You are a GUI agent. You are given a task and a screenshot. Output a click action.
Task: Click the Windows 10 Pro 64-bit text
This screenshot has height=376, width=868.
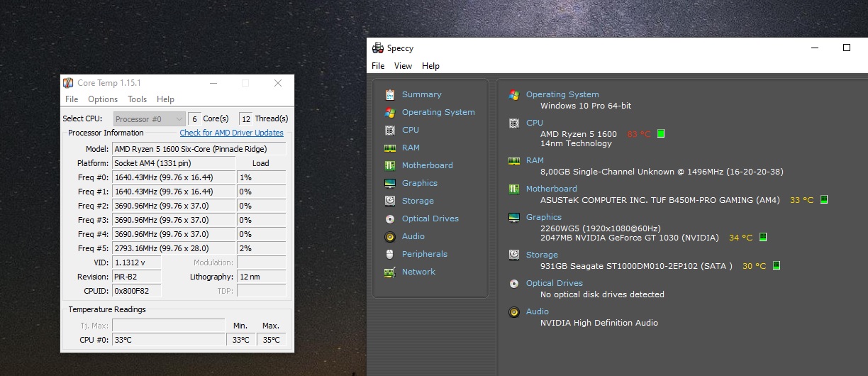point(586,106)
